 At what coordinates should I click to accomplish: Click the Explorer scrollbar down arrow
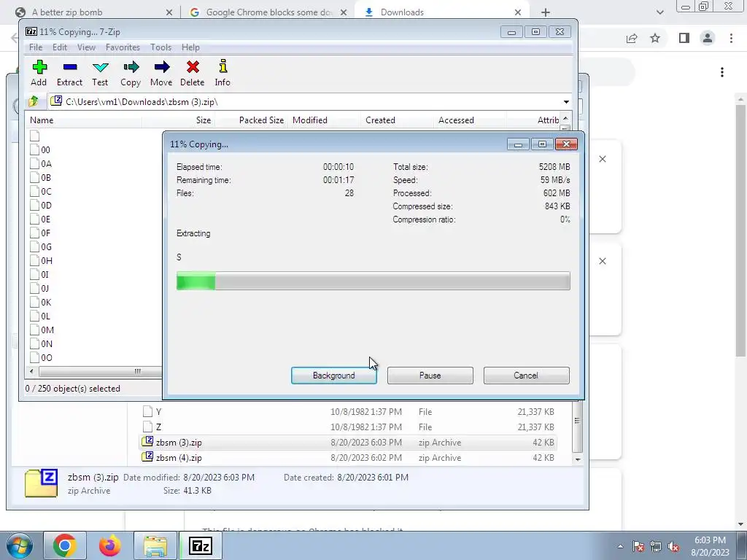(x=578, y=459)
